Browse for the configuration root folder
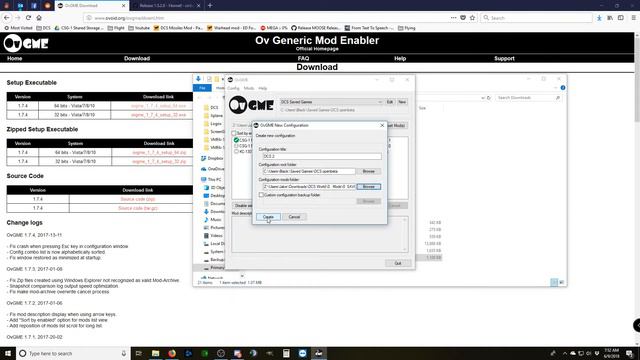The height and width of the screenshot is (360, 640). [369, 171]
